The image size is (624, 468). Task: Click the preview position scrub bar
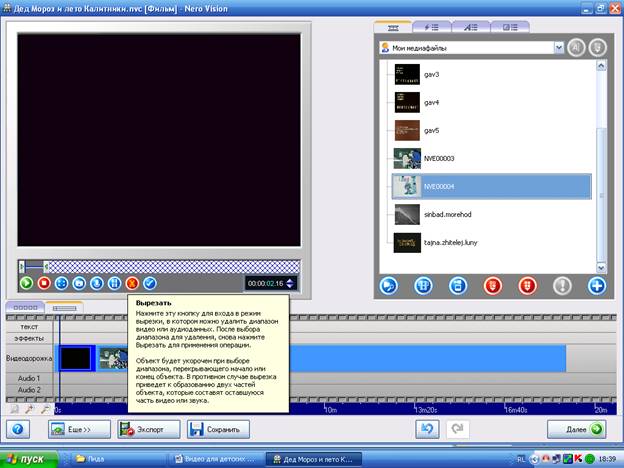coord(159,266)
